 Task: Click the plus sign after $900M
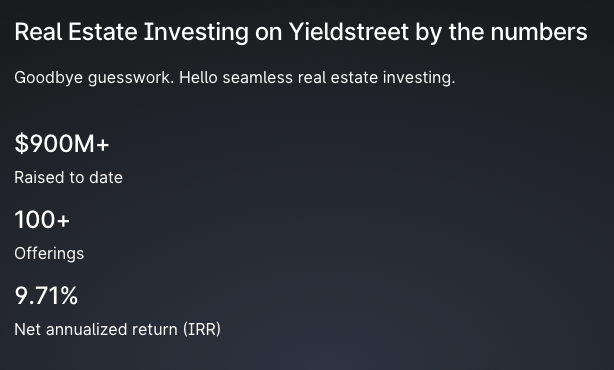click(x=103, y=145)
